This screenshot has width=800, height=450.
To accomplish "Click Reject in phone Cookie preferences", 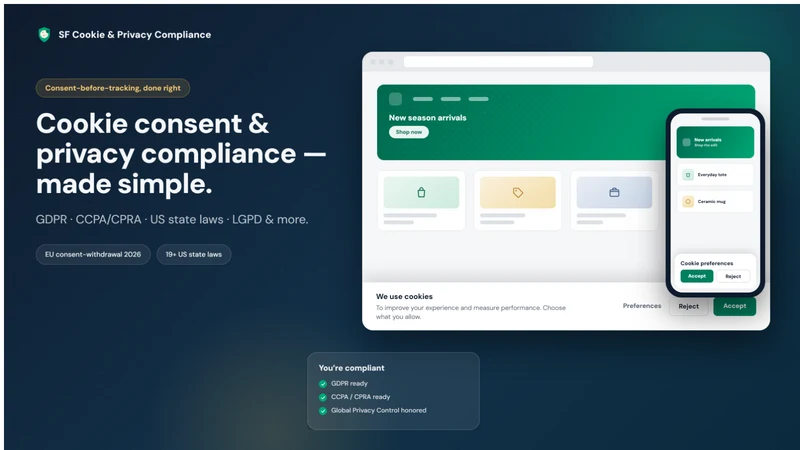I will pos(733,276).
